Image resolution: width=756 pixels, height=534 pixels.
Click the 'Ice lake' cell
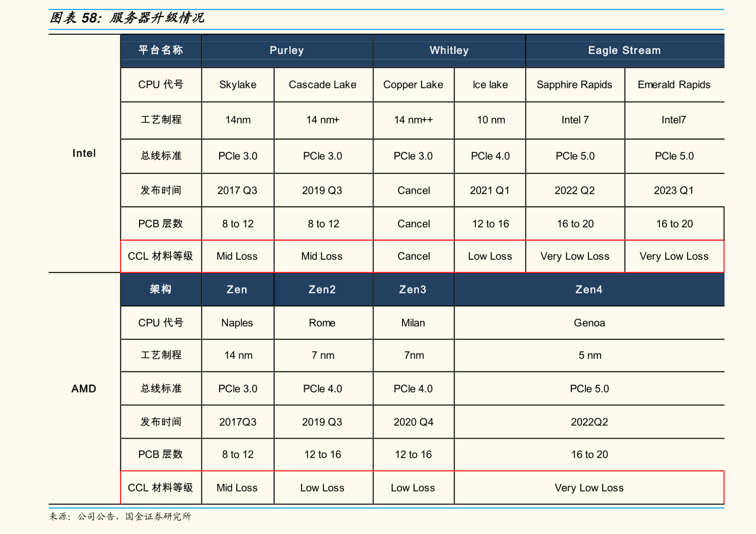coord(490,85)
